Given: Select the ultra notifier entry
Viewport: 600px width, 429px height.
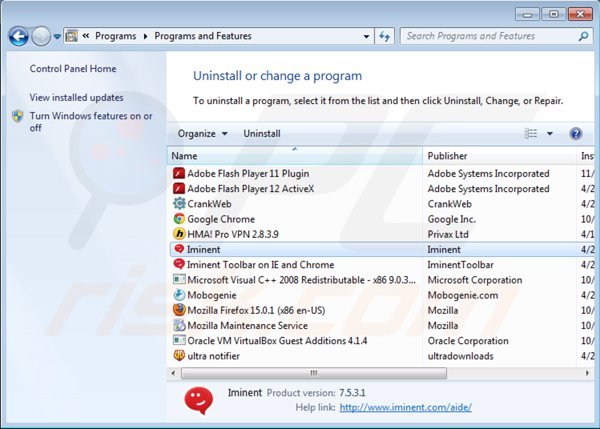Looking at the screenshot, I should tap(213, 356).
